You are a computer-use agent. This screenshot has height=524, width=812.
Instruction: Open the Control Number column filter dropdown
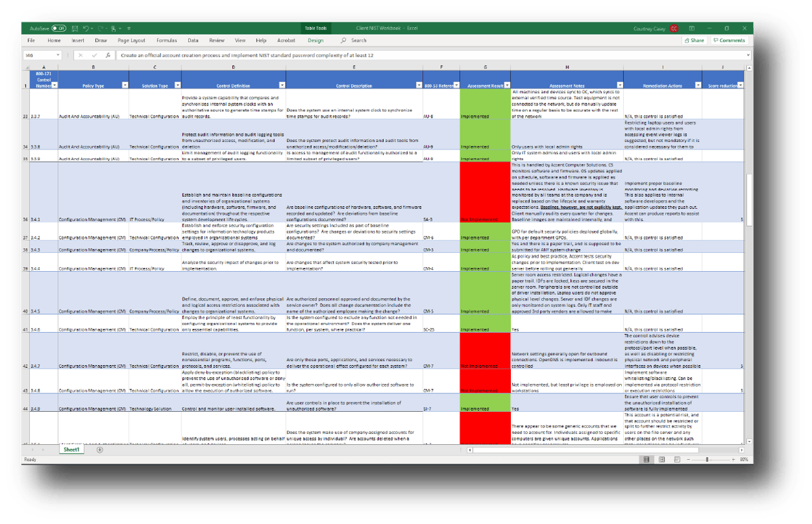(55, 85)
